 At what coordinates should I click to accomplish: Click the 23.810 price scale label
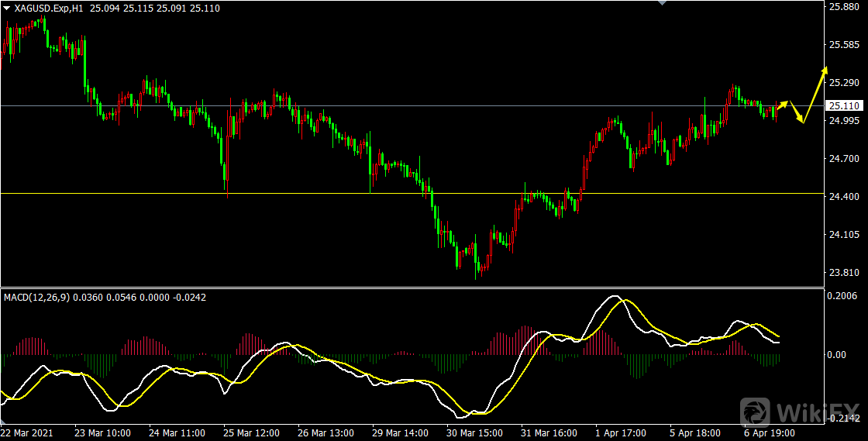pyautogui.click(x=843, y=272)
